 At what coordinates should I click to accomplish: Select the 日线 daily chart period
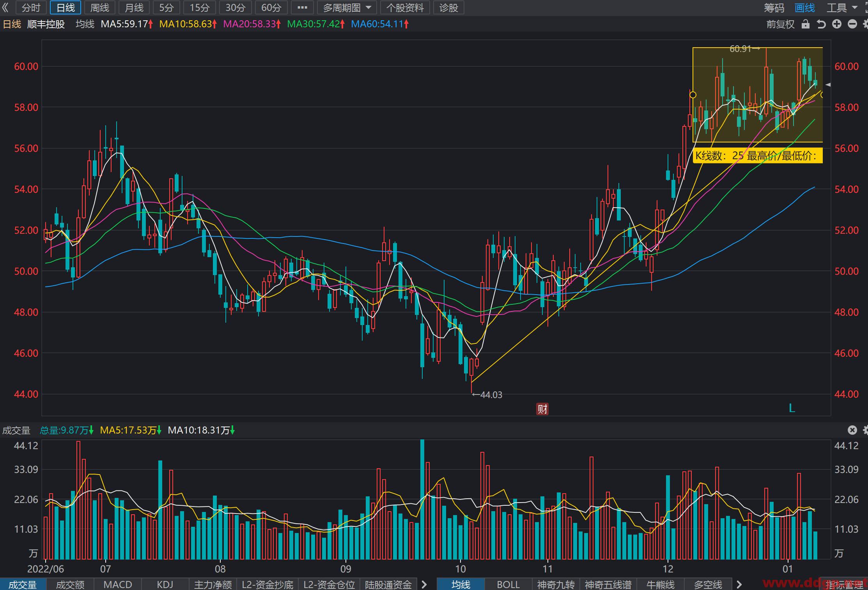[x=66, y=7]
